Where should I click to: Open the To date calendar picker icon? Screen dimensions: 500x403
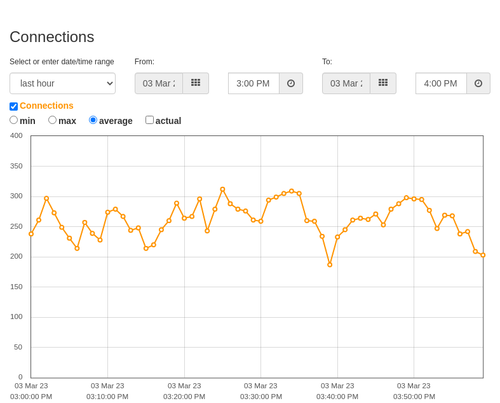[383, 83]
